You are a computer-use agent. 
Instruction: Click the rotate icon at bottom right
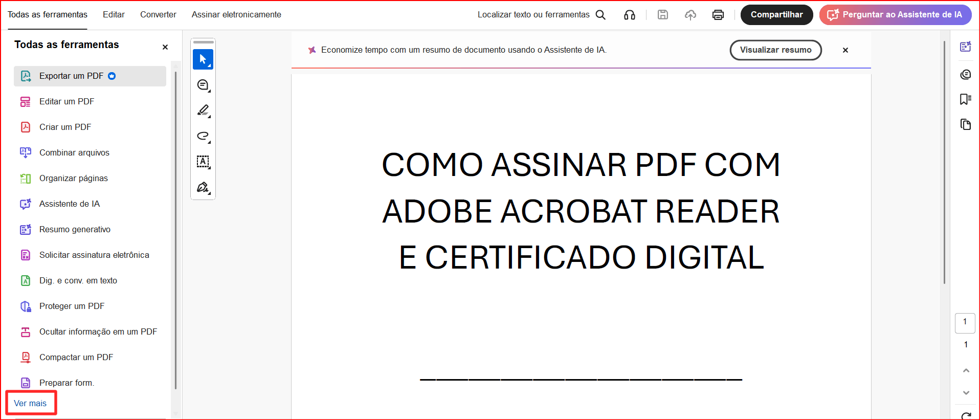(x=966, y=416)
